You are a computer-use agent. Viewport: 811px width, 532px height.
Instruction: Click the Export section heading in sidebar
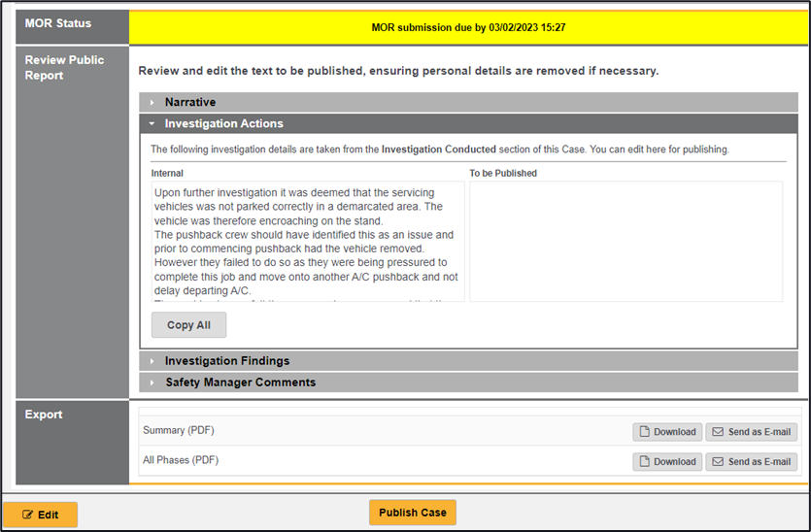point(44,415)
